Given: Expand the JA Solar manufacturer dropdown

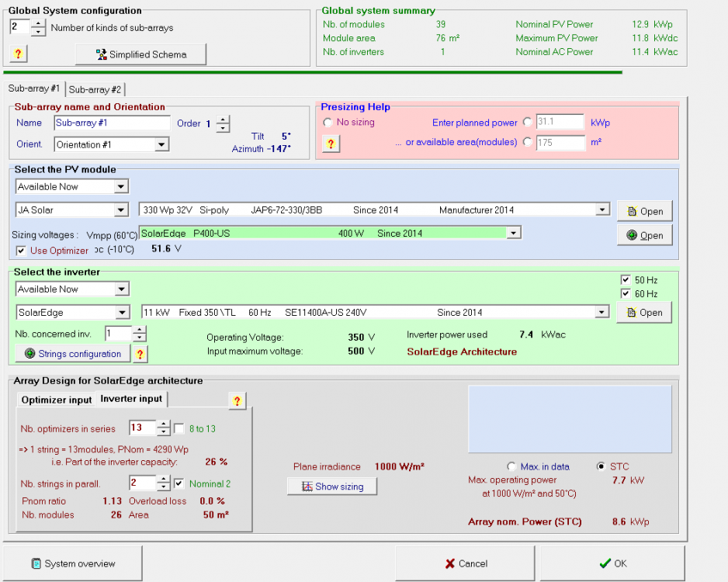Looking at the screenshot, I should [x=121, y=210].
